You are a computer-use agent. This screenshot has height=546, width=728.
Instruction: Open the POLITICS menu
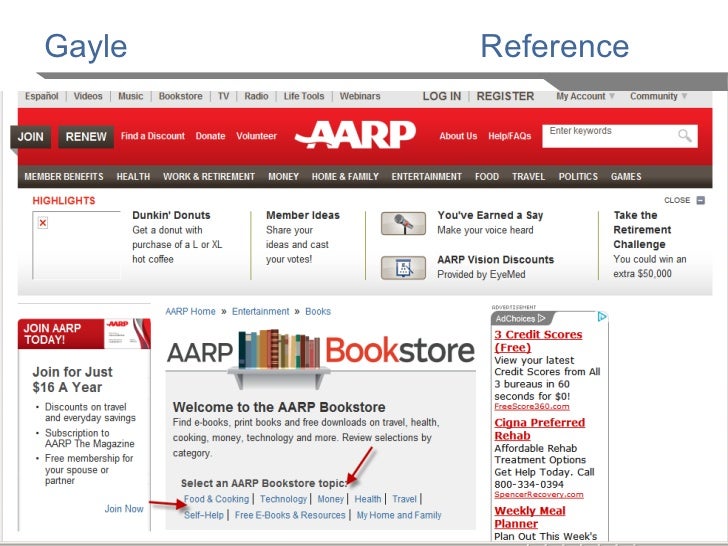578,177
